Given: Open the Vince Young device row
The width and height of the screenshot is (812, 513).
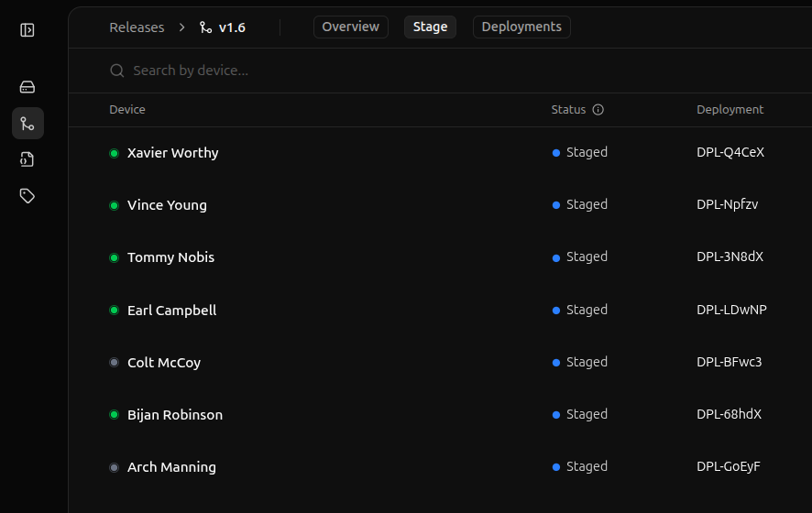Looking at the screenshot, I should click(x=167, y=205).
